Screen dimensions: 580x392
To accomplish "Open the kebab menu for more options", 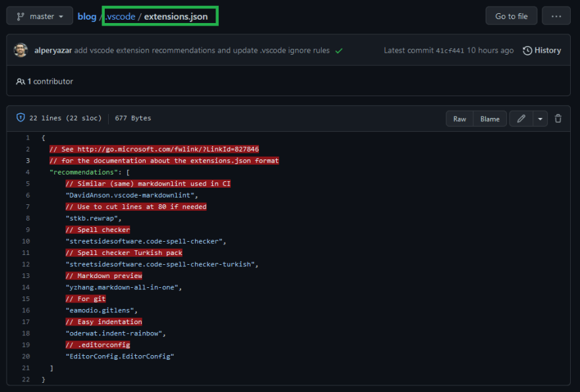I will (556, 16).
